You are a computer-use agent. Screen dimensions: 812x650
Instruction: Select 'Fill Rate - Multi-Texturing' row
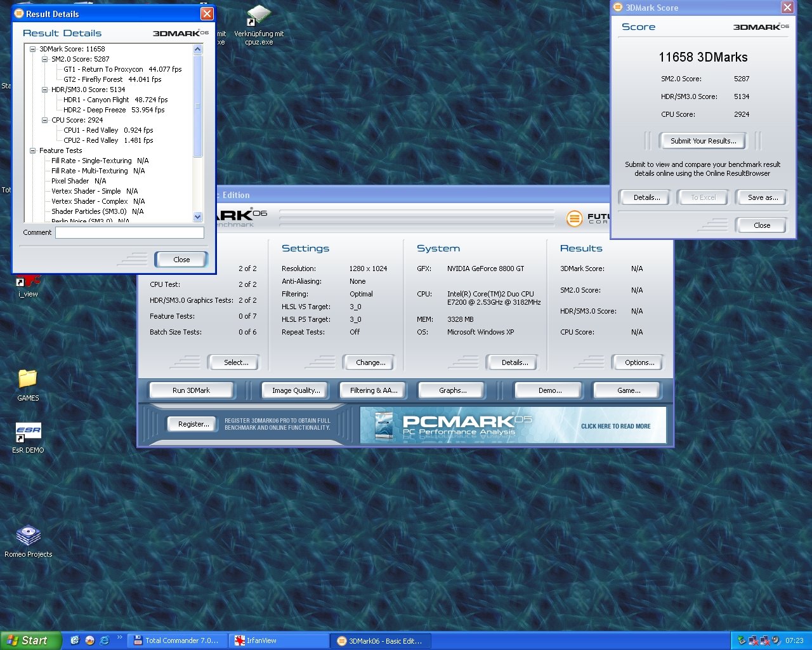pos(98,171)
